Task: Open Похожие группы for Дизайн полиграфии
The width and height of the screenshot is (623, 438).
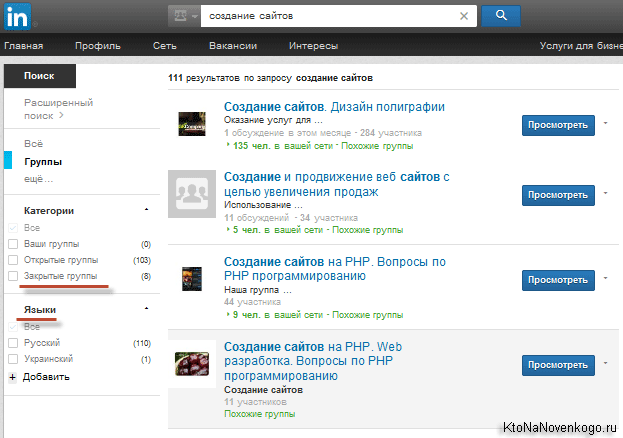Action: tap(377, 146)
